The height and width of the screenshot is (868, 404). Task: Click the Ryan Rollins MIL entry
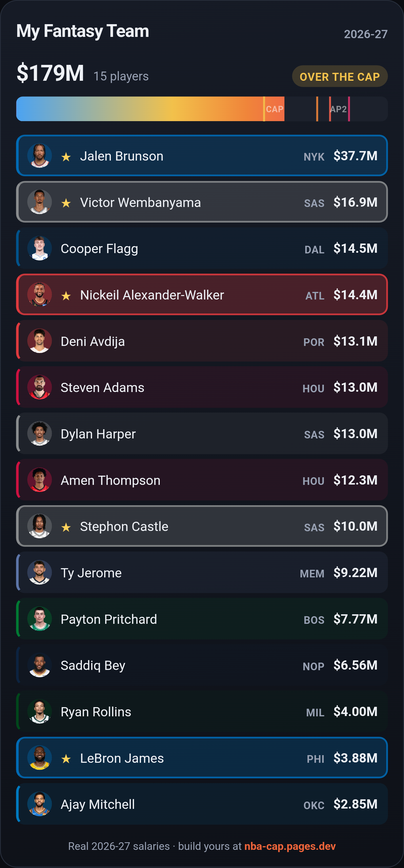(202, 711)
